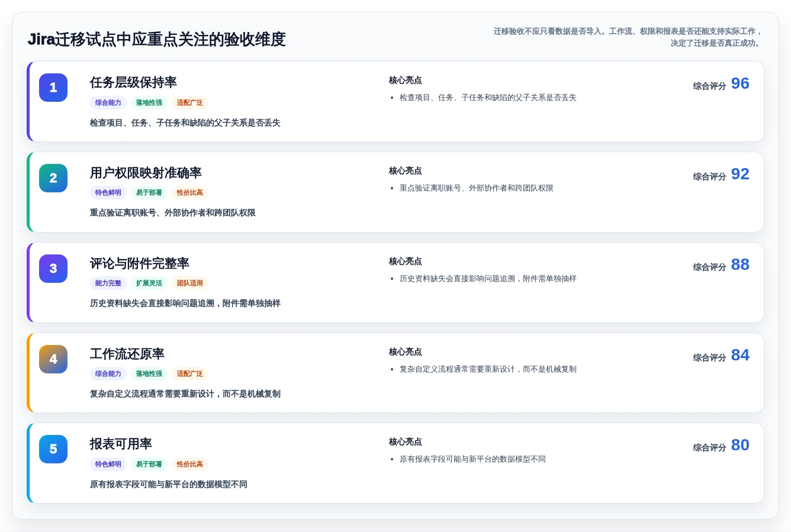Click bold description under 报表可用率 tags
The image size is (791, 532).
point(169,484)
